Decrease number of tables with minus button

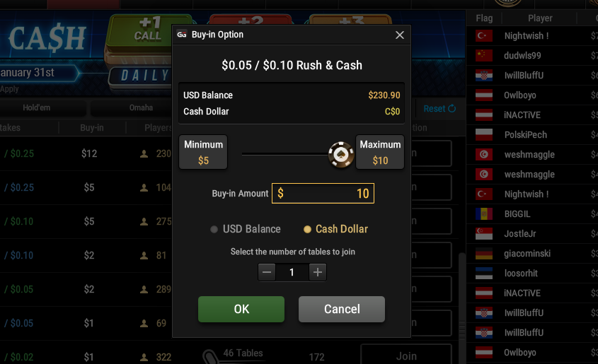pyautogui.click(x=267, y=272)
